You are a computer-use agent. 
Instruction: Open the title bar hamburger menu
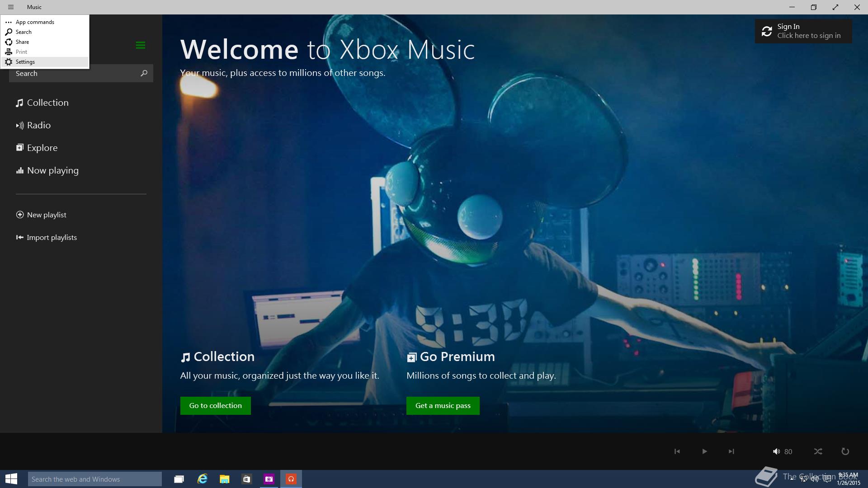click(x=11, y=7)
